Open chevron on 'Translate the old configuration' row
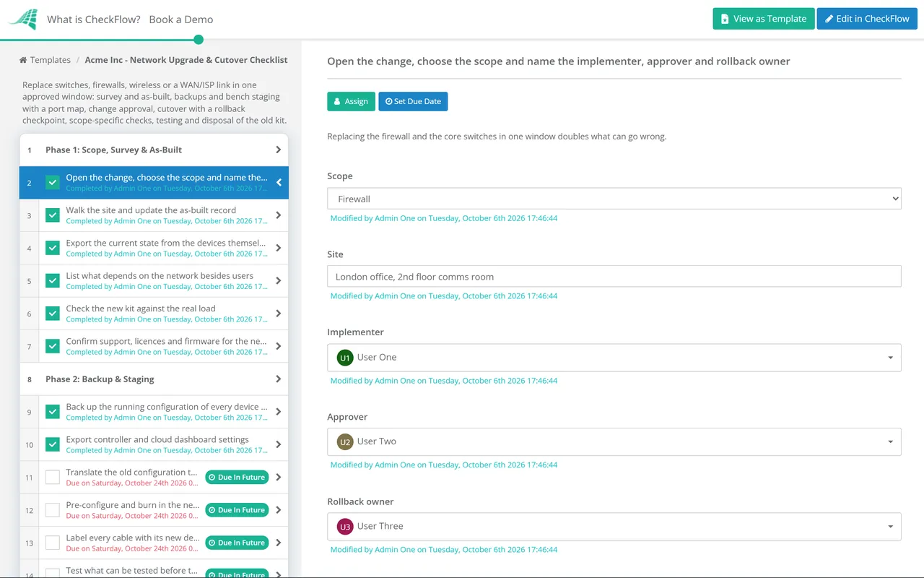Image resolution: width=924 pixels, height=578 pixels. tap(279, 477)
